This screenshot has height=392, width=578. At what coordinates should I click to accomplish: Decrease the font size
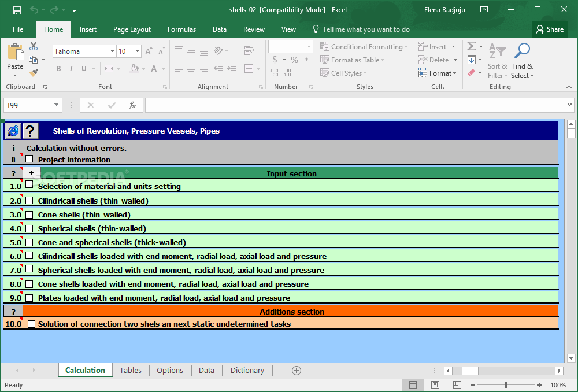point(161,51)
